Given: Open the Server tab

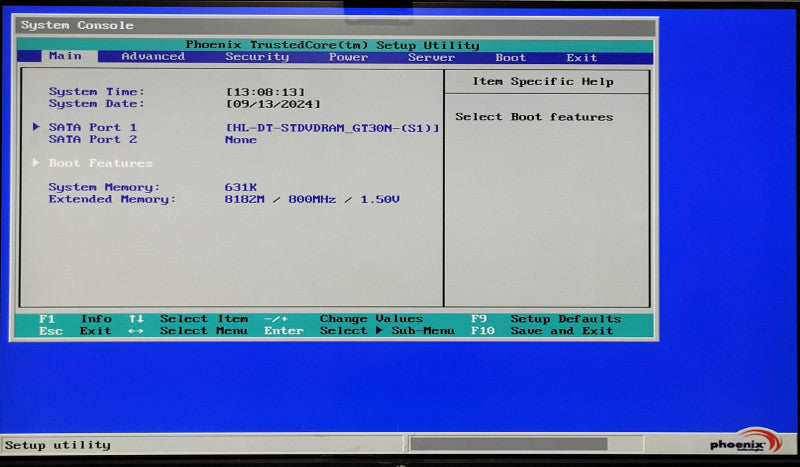Looking at the screenshot, I should click(x=431, y=57).
